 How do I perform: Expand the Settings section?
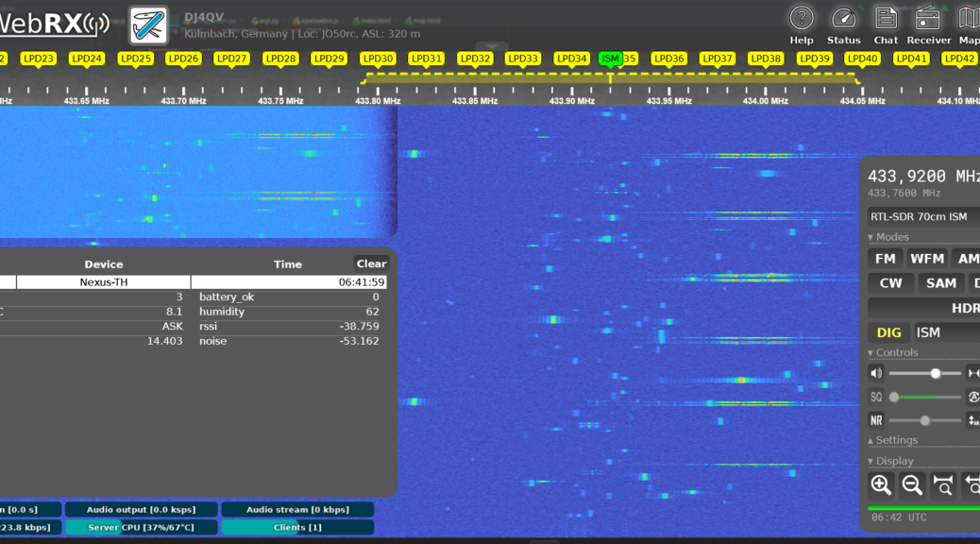coord(892,440)
